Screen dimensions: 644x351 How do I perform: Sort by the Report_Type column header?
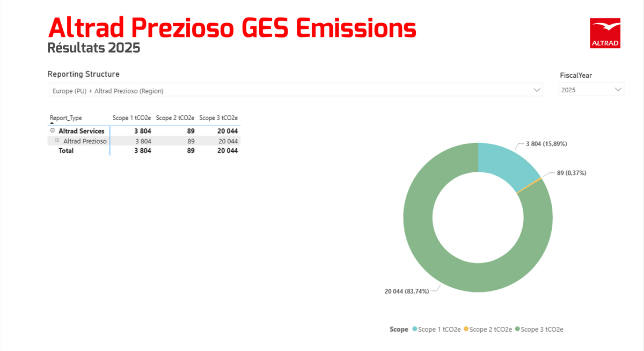tap(66, 118)
